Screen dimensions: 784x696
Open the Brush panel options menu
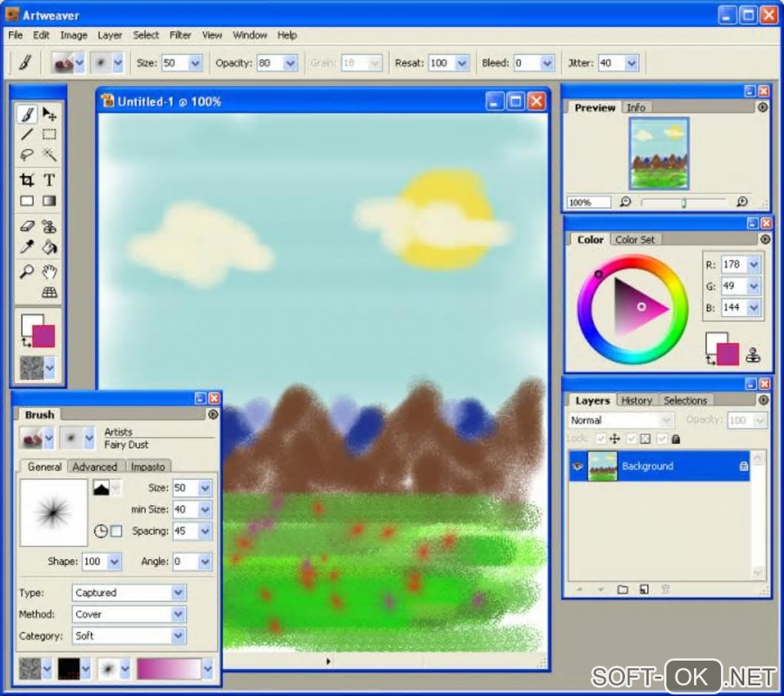tap(213, 415)
